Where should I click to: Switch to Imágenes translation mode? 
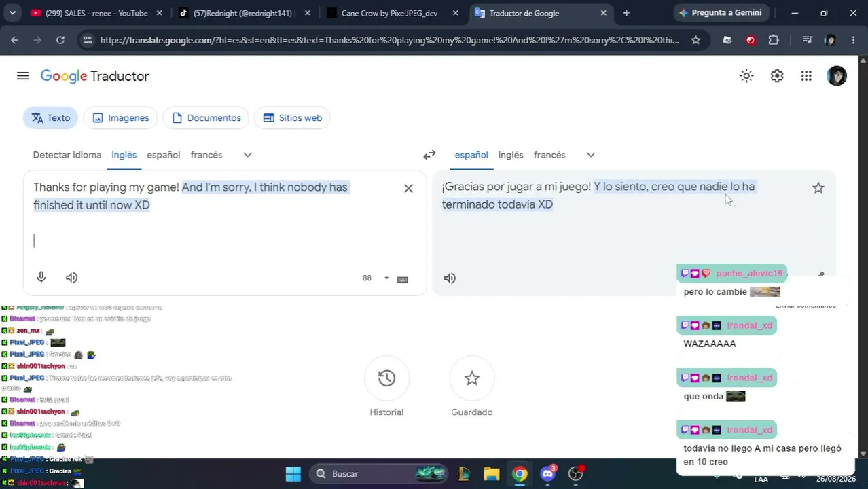coord(120,117)
